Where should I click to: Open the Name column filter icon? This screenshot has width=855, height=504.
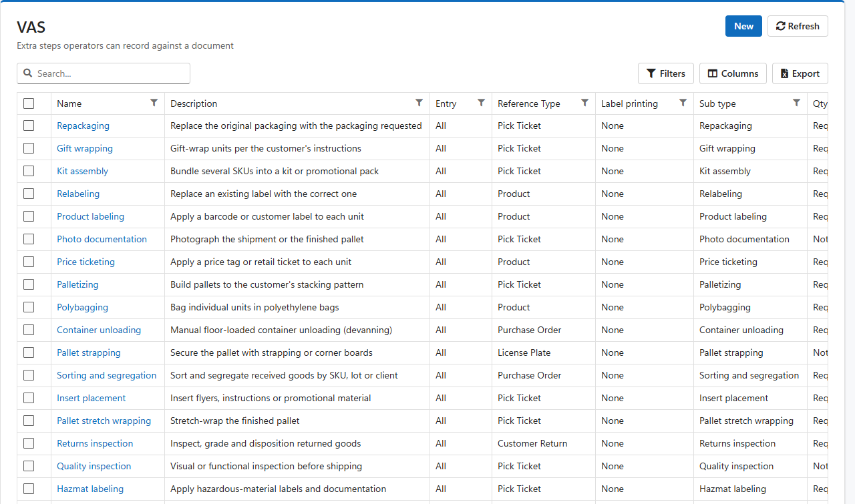154,103
